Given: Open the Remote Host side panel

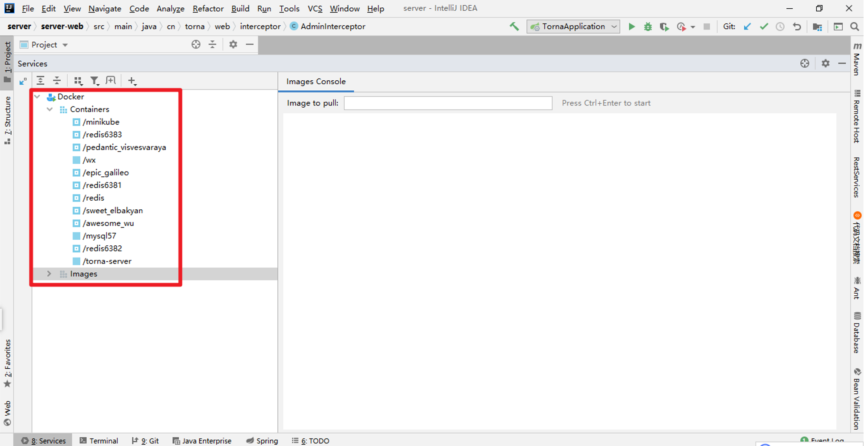Looking at the screenshot, I should pyautogui.click(x=857, y=116).
